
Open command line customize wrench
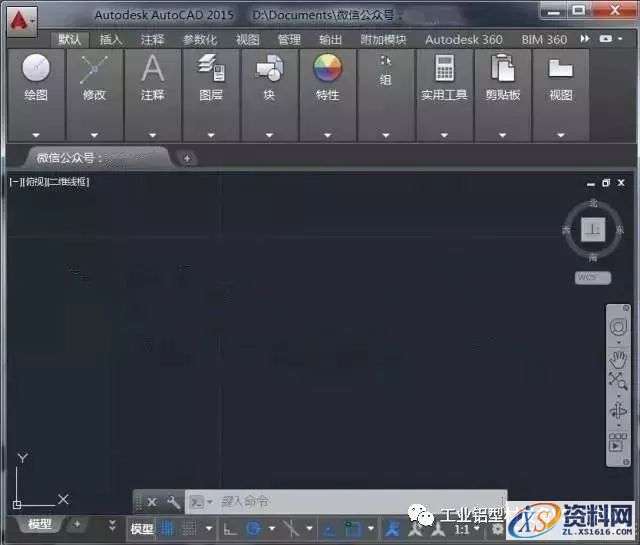coord(173,502)
